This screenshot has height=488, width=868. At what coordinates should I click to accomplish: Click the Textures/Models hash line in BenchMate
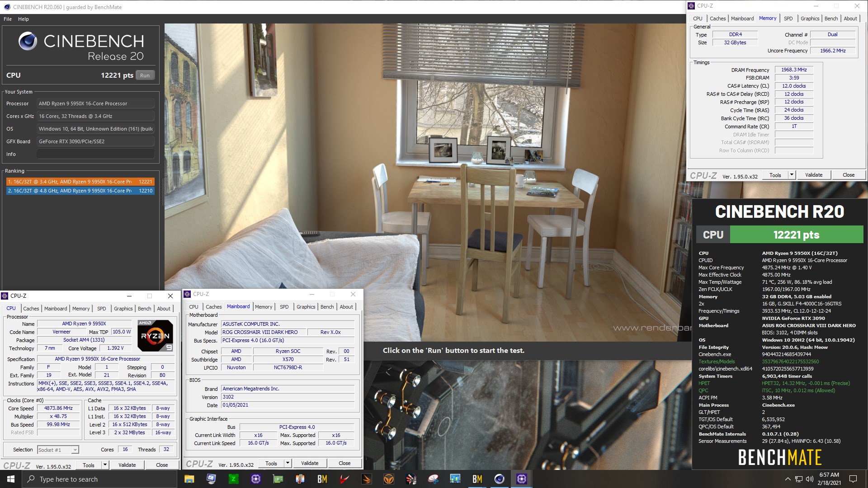tap(759, 361)
